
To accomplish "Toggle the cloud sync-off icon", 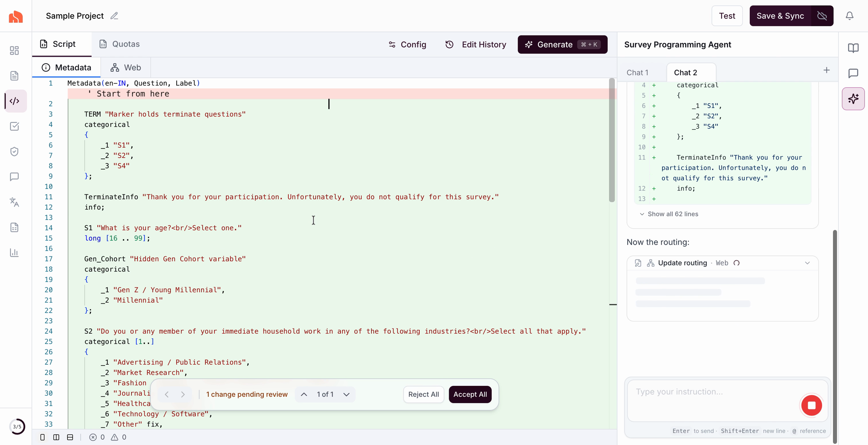I will pyautogui.click(x=822, y=16).
